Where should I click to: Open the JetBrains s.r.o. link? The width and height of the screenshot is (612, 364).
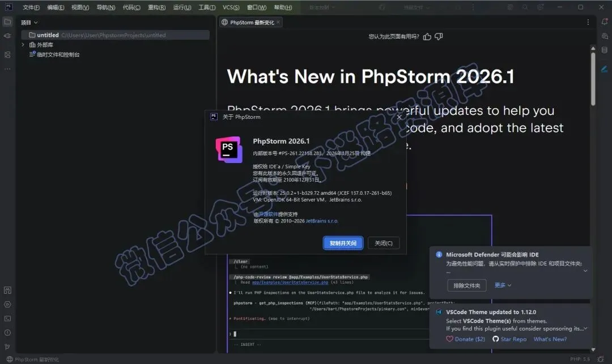322,221
